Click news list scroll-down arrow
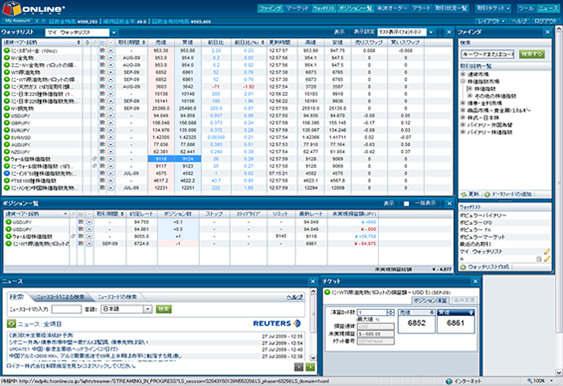Image resolution: width=563 pixels, height=386 pixels. coord(313,358)
